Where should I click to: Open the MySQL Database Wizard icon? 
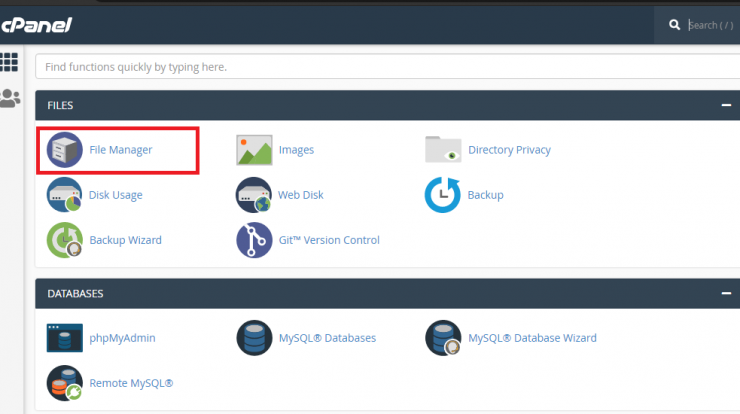443,338
